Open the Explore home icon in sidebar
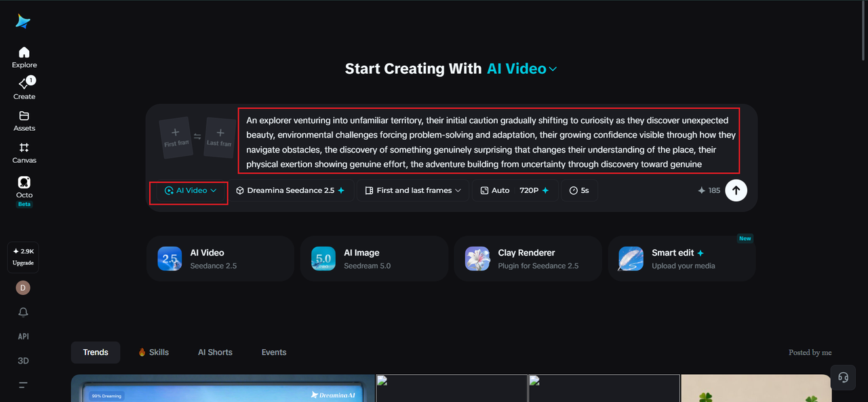The image size is (868, 402). tap(24, 57)
